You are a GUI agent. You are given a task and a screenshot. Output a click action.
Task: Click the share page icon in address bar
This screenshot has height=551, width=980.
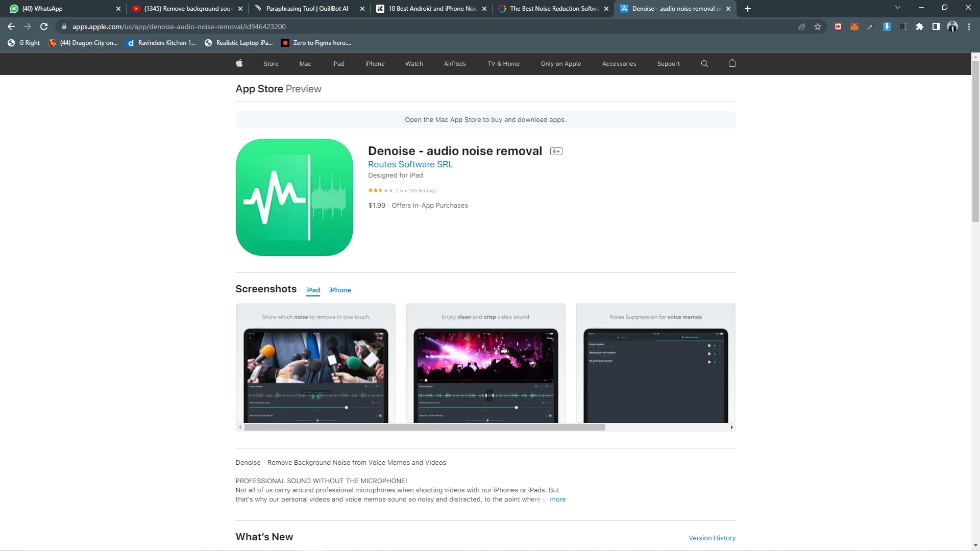pos(801,27)
